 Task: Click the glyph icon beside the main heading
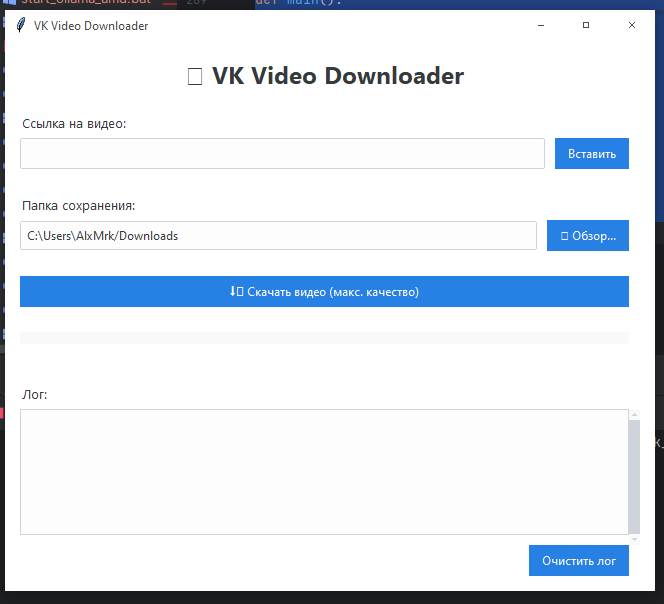196,77
